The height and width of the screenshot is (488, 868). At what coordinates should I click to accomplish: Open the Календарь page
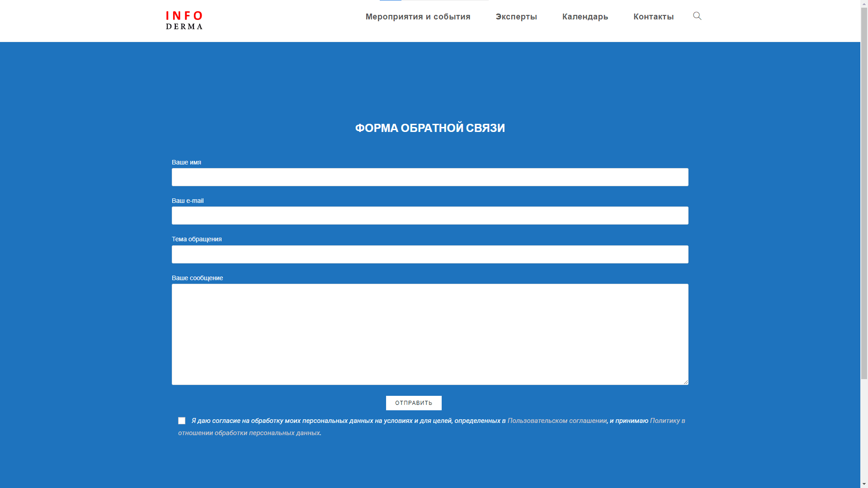[x=585, y=17]
